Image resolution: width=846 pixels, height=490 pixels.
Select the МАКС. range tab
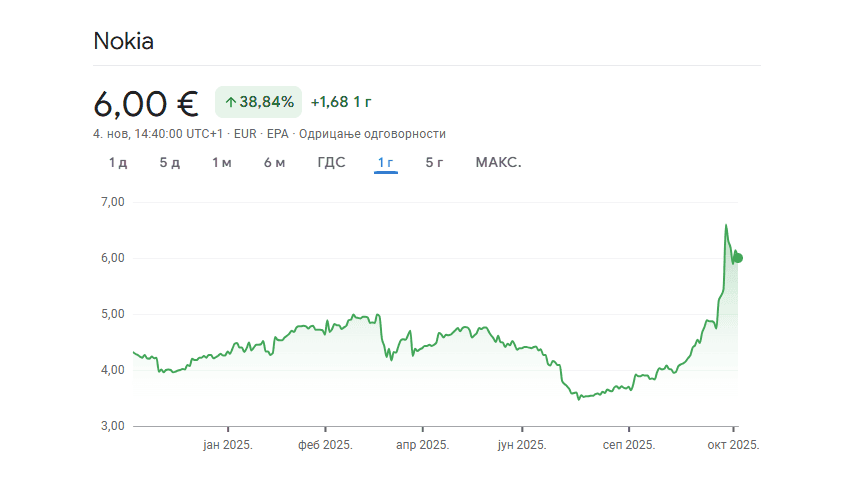[x=498, y=163]
